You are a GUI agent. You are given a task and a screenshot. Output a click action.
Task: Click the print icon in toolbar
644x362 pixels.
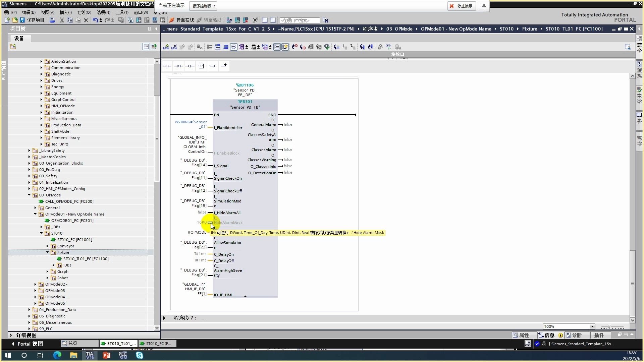click(x=52, y=20)
